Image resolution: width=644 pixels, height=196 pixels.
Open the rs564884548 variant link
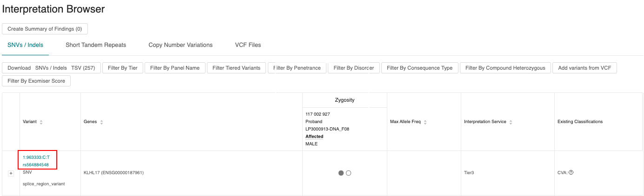pyautogui.click(x=36, y=164)
